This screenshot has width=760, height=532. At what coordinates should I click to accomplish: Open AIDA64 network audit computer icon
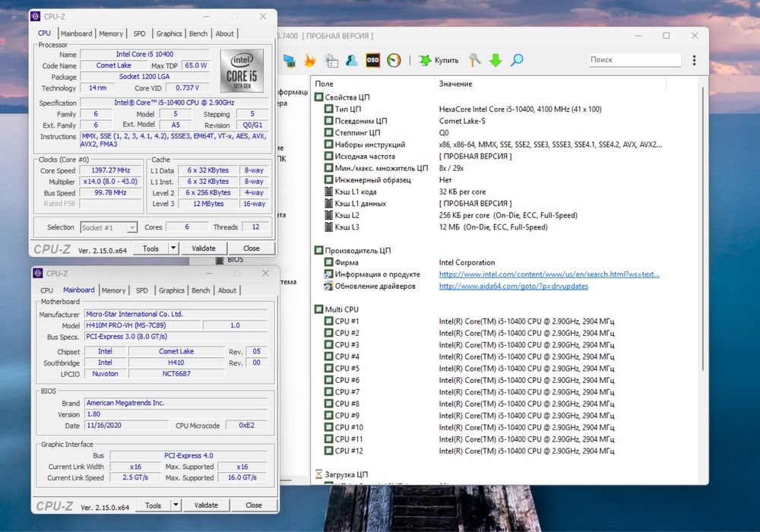(290, 61)
